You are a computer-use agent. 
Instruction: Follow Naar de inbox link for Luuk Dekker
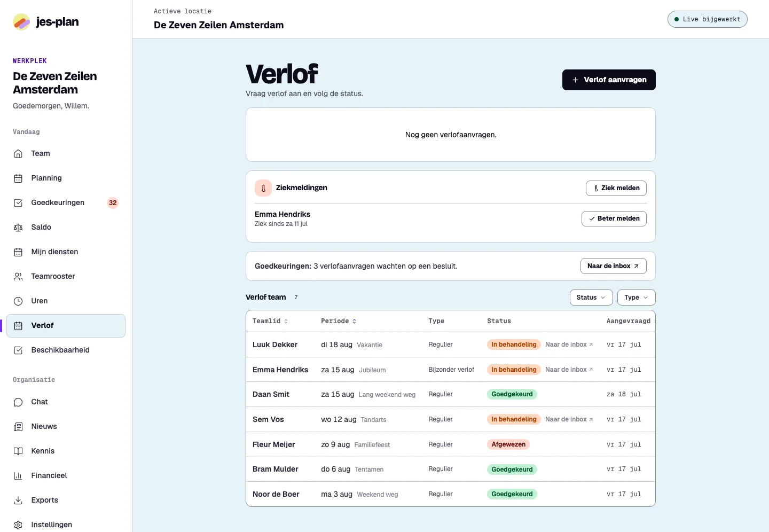569,345
